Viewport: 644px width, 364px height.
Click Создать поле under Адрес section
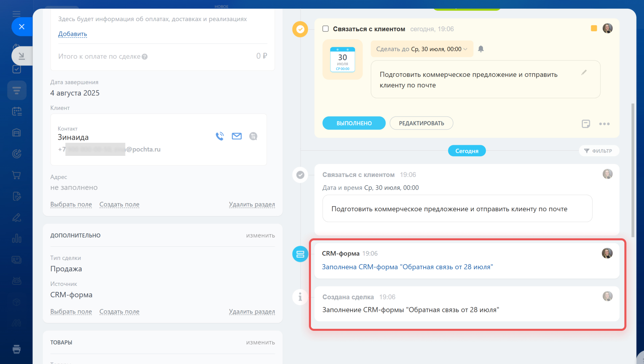tap(119, 204)
